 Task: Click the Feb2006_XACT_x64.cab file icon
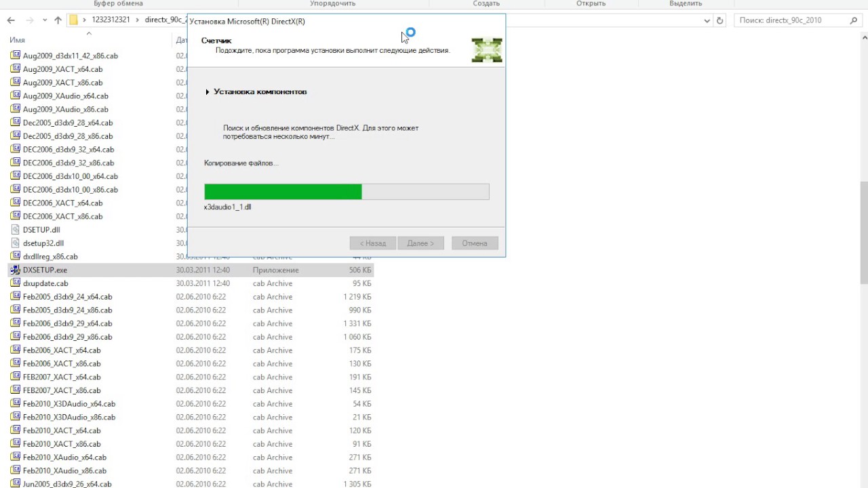(x=16, y=350)
